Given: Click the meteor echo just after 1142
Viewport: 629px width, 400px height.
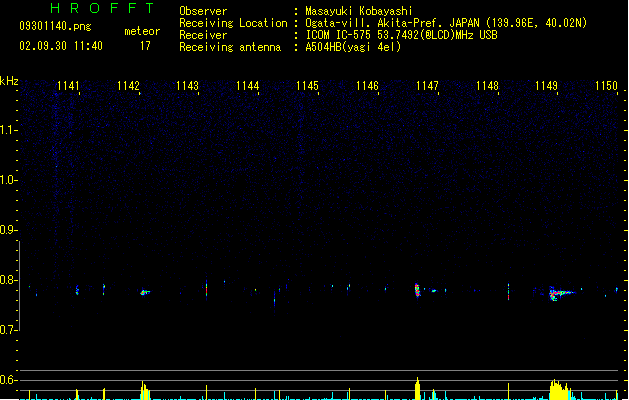Looking at the screenshot, I should point(145,292).
